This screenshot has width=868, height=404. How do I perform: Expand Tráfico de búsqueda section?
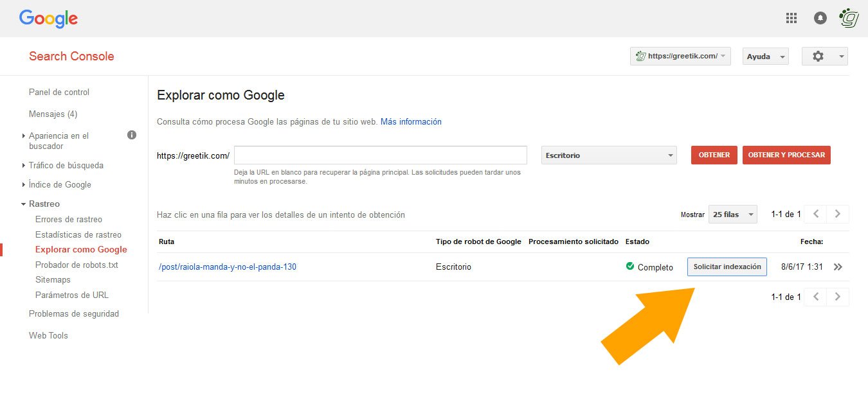tap(66, 165)
